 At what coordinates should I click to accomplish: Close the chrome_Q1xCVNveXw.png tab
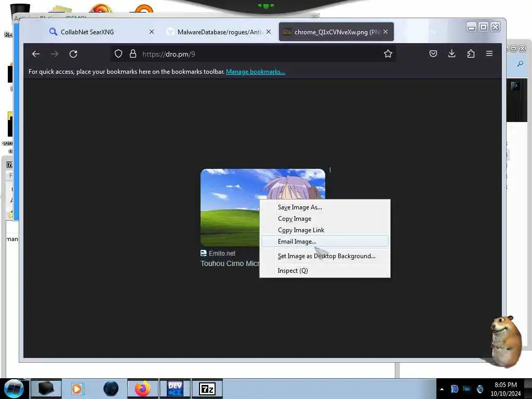click(385, 32)
